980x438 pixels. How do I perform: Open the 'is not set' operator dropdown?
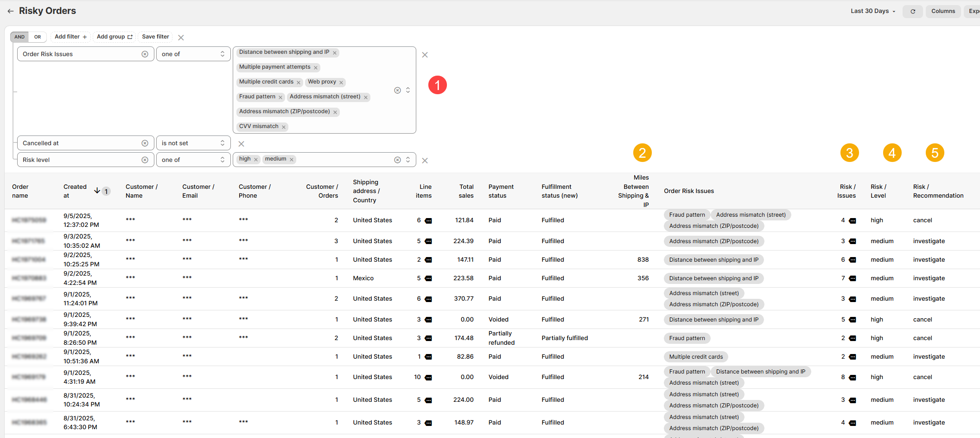point(193,143)
